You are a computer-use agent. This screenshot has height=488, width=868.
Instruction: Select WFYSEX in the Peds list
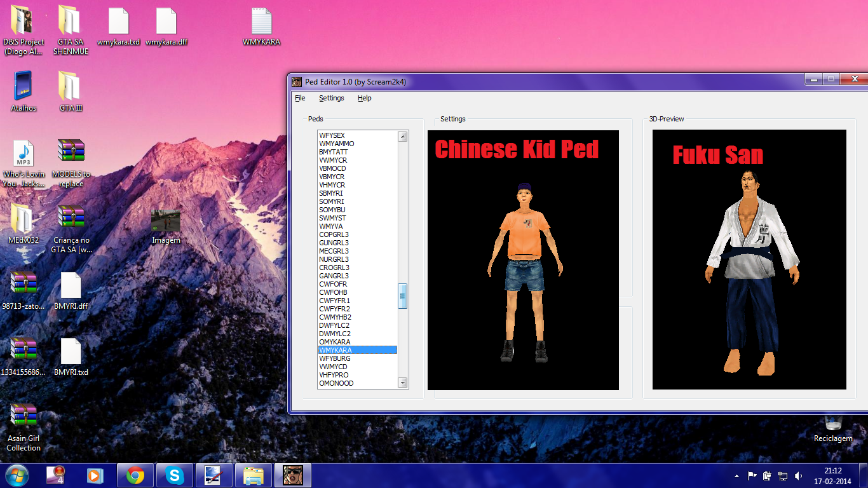[358, 135]
